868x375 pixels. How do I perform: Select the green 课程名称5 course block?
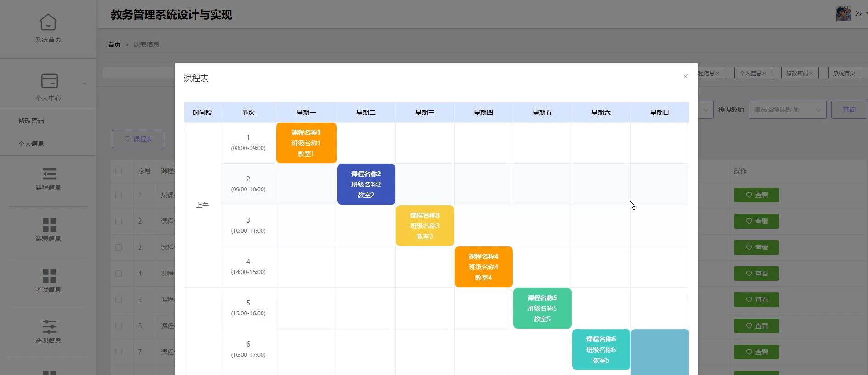point(542,308)
